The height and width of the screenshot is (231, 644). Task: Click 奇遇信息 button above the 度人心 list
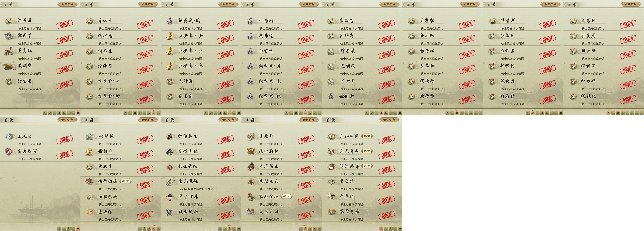[x=67, y=120]
